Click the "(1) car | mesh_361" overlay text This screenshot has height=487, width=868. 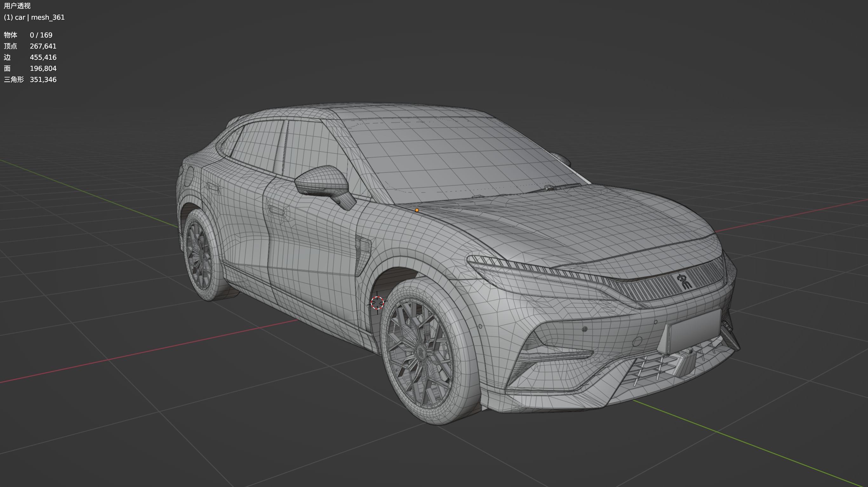(x=34, y=17)
